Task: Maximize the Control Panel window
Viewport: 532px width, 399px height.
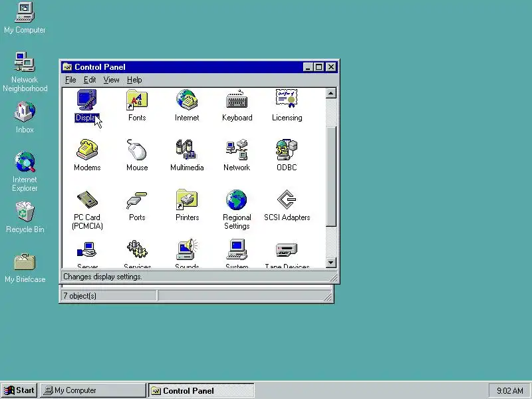Action: (319, 67)
